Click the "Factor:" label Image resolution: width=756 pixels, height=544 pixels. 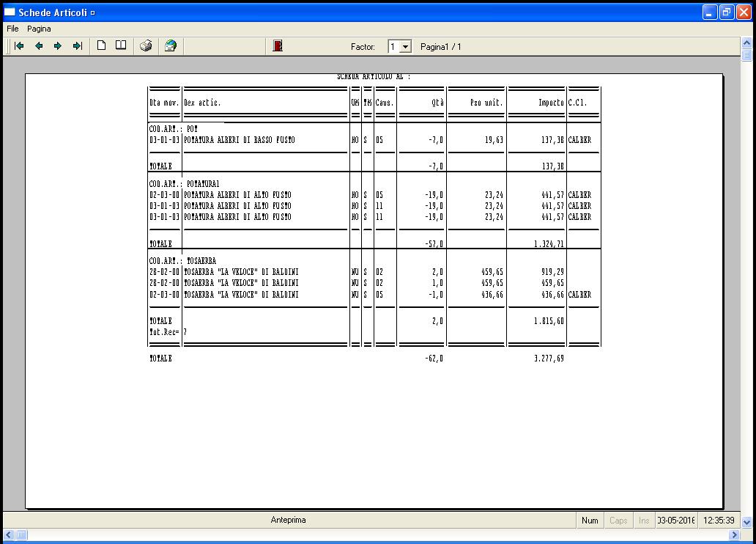[363, 47]
